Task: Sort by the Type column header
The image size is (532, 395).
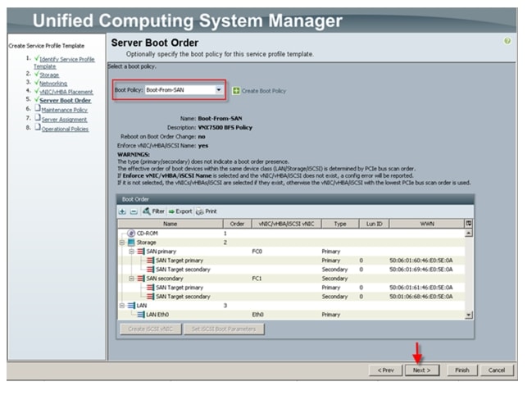Action: [x=340, y=224]
